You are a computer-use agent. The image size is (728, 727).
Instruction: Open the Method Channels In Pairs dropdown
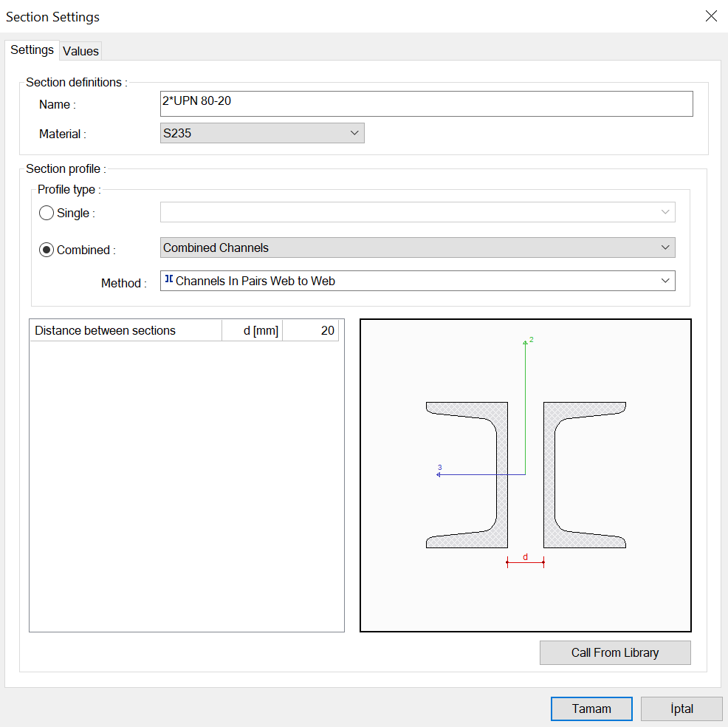[x=417, y=281]
